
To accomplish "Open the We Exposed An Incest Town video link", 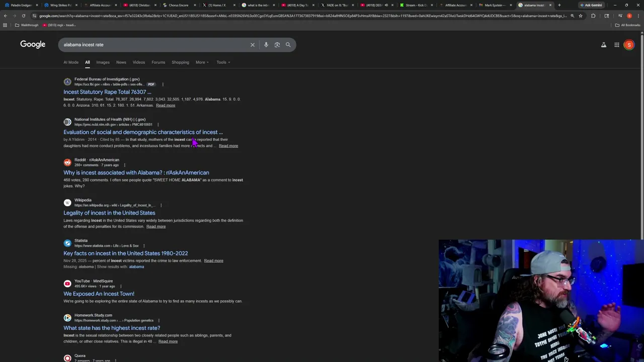I will click(x=99, y=294).
